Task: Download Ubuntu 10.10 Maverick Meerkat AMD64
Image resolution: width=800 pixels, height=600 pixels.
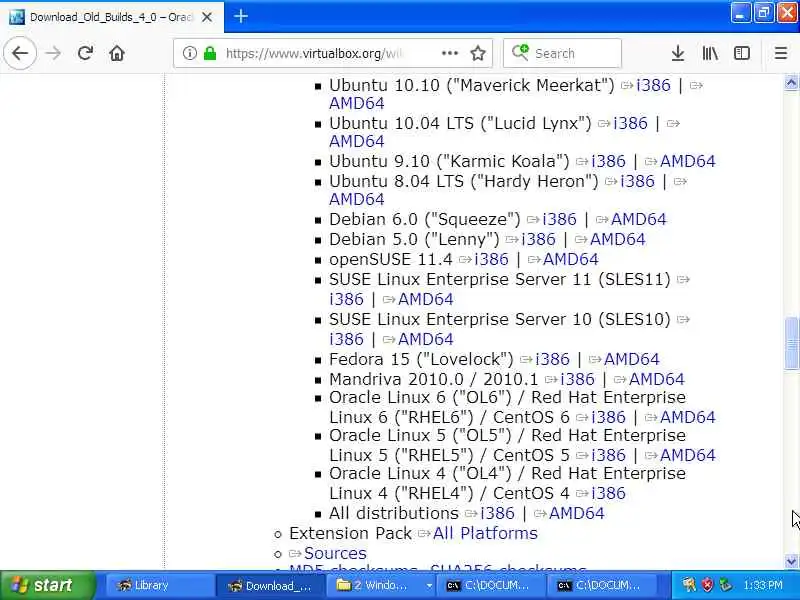Action: [x=357, y=104]
